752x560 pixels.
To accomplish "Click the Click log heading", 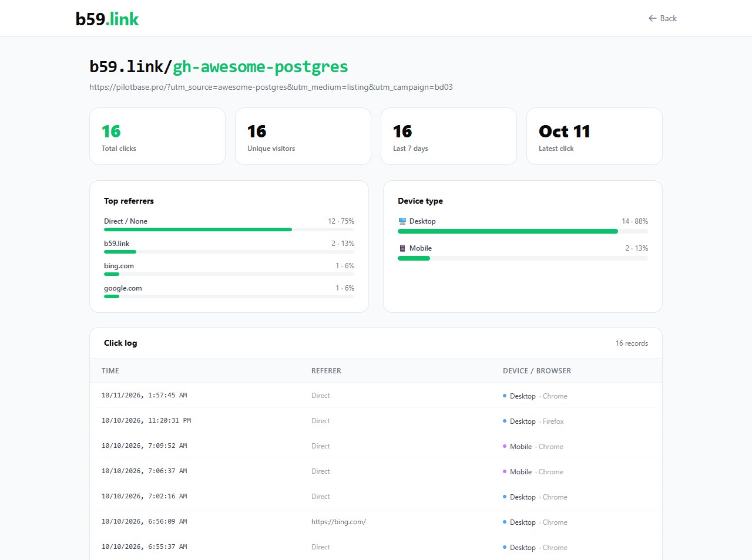I will click(120, 343).
